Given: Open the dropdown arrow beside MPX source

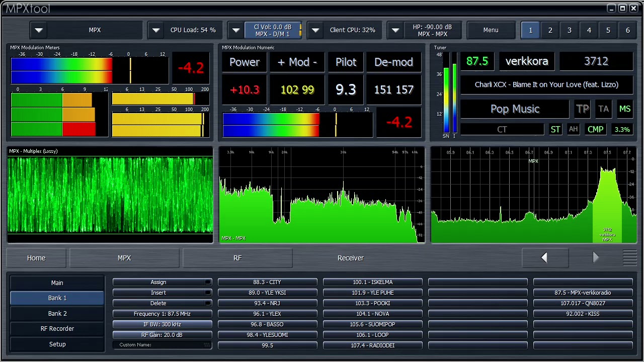Looking at the screenshot, I should (39, 30).
